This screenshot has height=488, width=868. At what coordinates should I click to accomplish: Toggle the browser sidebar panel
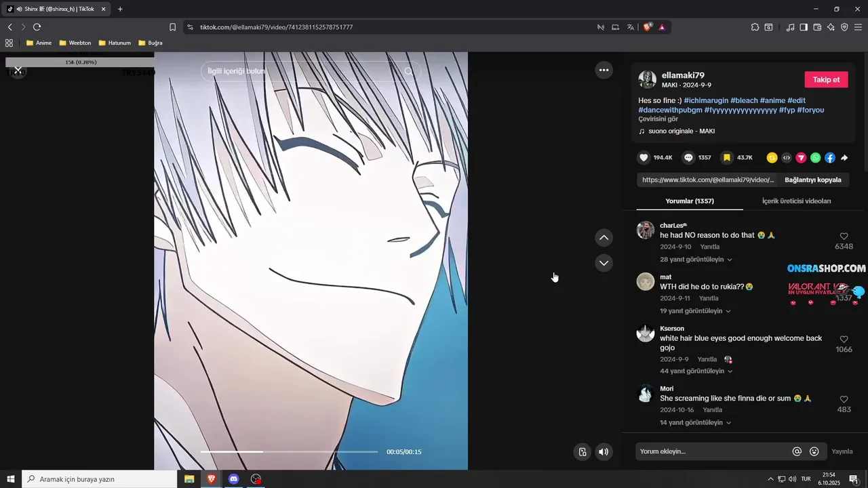coord(804,27)
